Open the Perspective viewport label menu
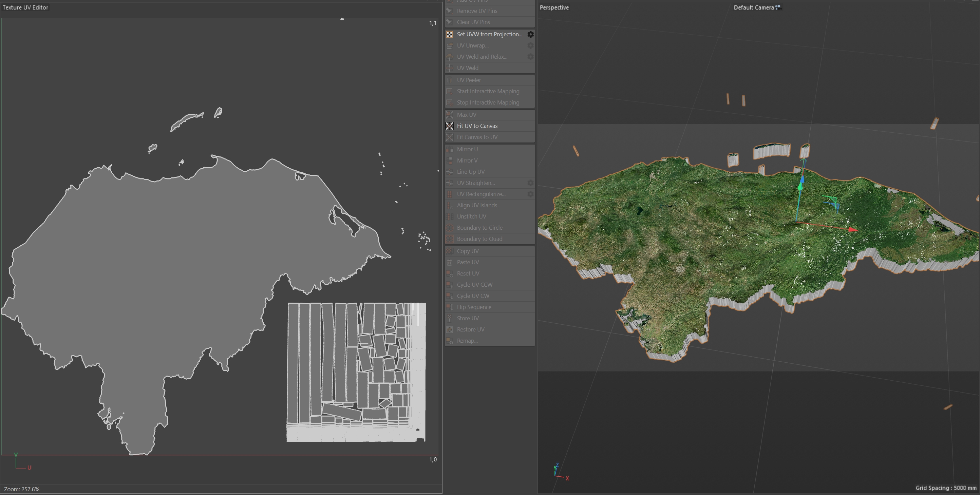The width and height of the screenshot is (980, 495). 554,7
